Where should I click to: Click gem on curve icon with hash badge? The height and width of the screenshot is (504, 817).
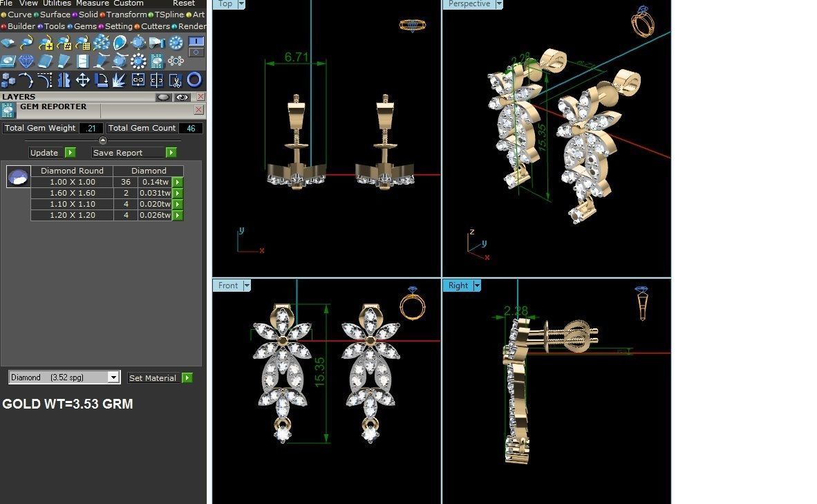[x=64, y=43]
